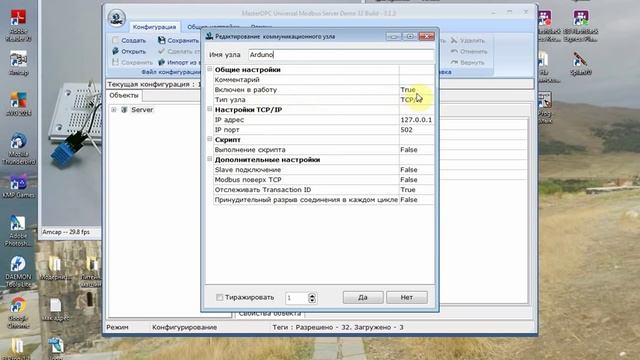Open Mozilla Thunderbird desktop icon
This screenshot has width=640, height=360.
(x=18, y=149)
